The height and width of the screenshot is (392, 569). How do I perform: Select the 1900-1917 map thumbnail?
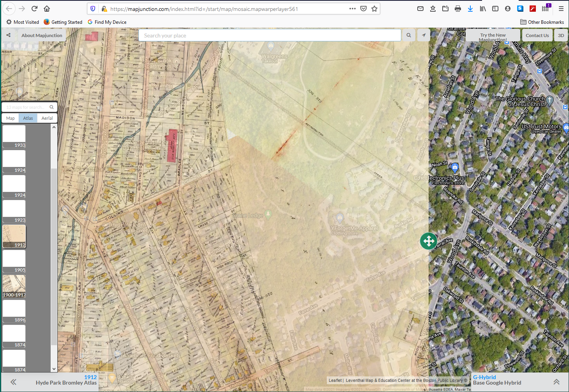[14, 286]
